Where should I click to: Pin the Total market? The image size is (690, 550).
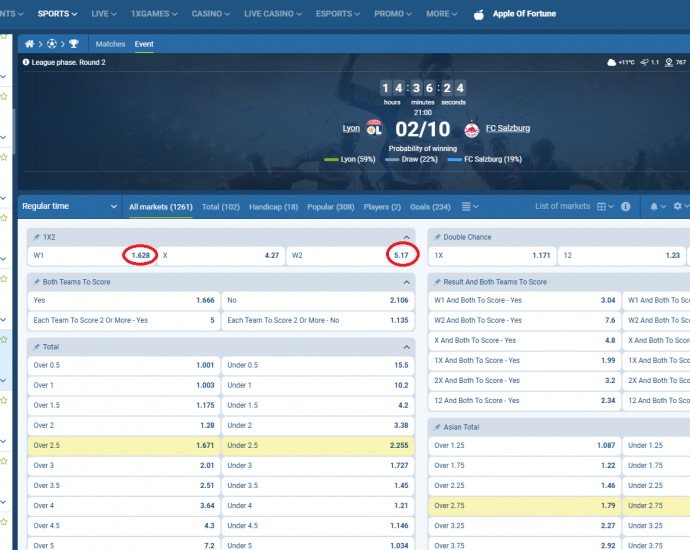pyautogui.click(x=36, y=347)
